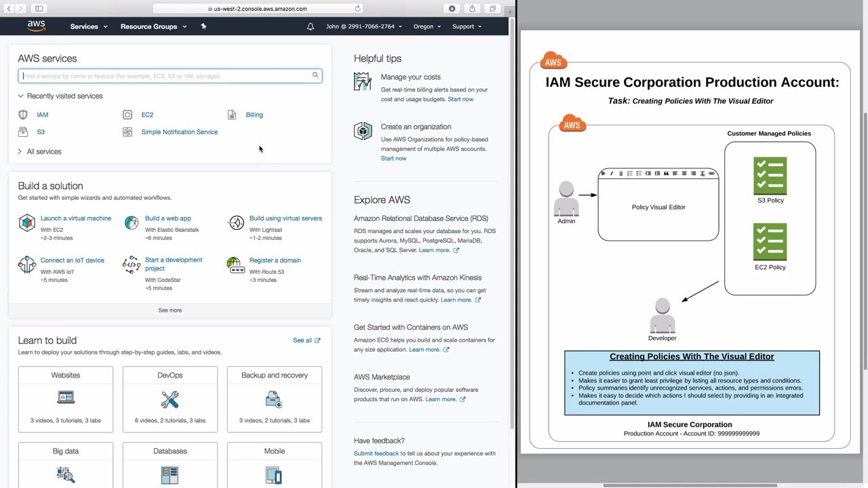
Task: Show the Safari sidebar
Action: pos(39,9)
